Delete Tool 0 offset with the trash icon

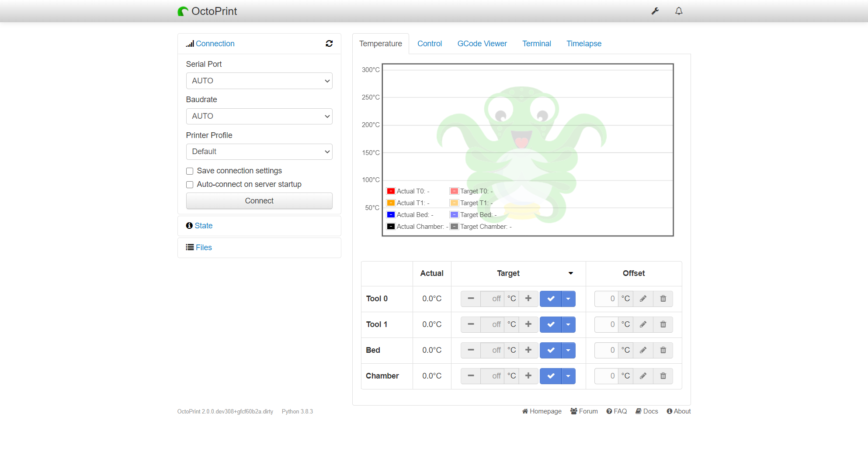663,299
